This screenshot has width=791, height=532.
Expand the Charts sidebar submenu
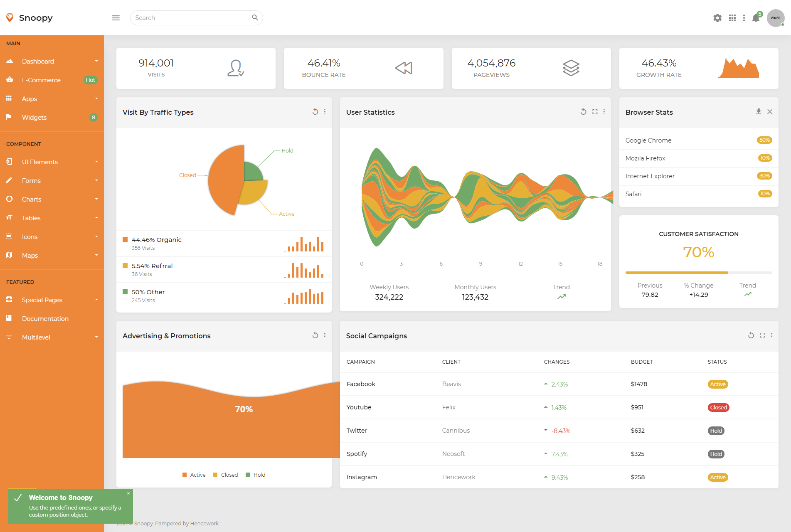(52, 199)
